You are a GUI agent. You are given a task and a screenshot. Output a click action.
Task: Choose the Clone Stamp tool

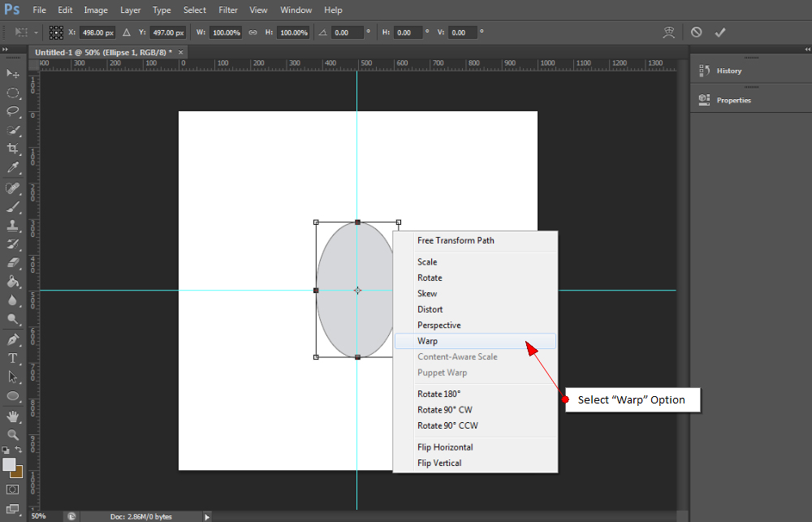[x=12, y=226]
